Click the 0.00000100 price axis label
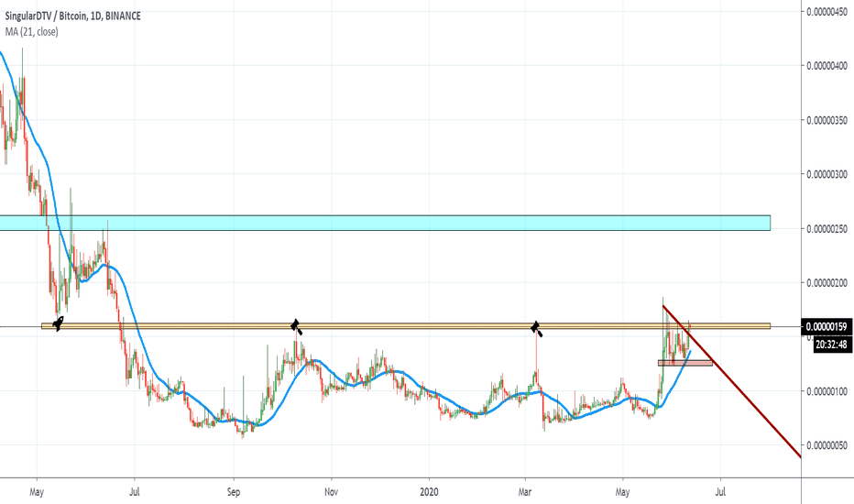 coord(827,391)
